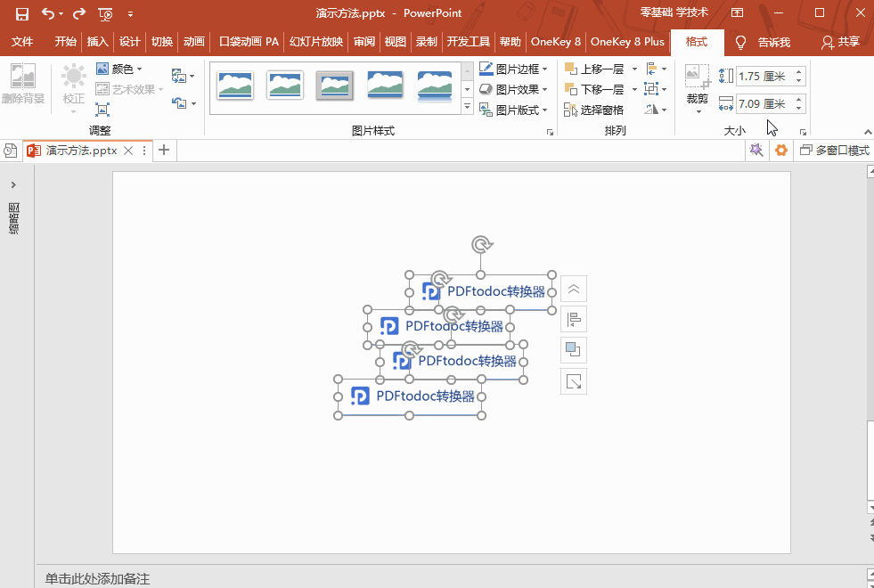Switch to the 切换 tab
874x588 pixels.
click(x=162, y=42)
